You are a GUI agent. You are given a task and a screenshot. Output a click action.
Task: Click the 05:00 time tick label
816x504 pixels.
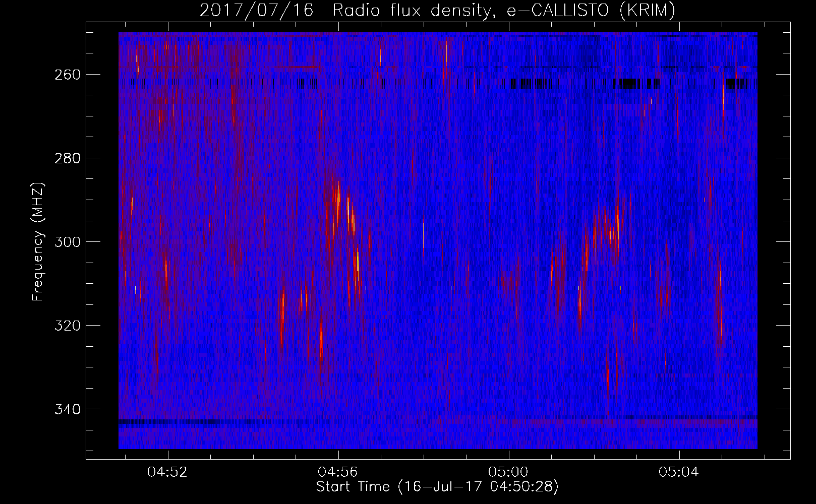click(508, 472)
